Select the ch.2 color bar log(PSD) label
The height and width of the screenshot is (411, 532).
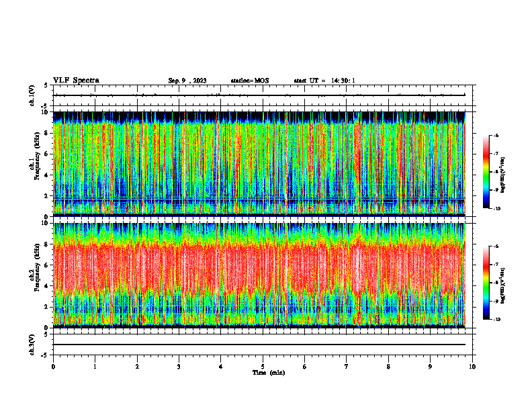click(503, 285)
